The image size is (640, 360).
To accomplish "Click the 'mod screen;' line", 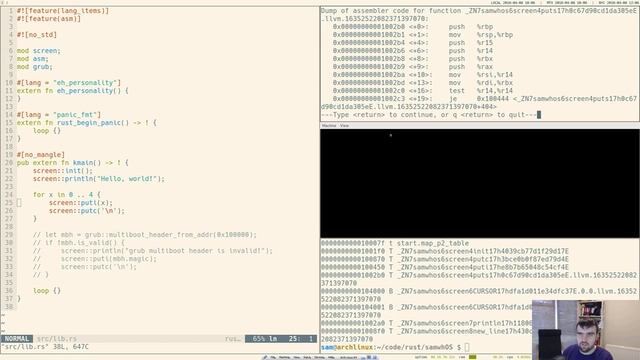I will pyautogui.click(x=38, y=51).
